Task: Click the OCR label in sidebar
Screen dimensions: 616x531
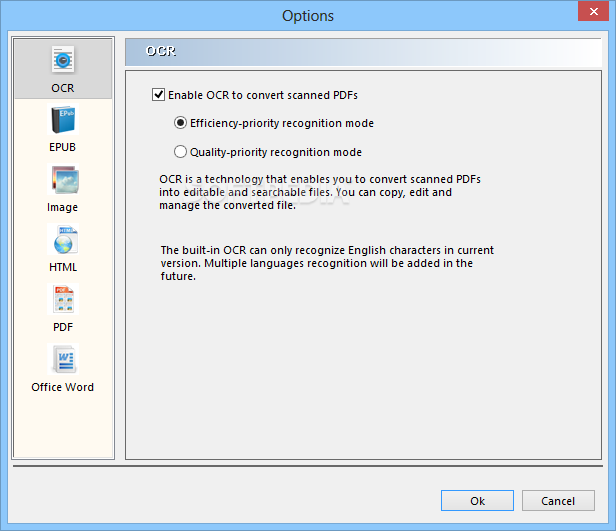Action: click(63, 88)
